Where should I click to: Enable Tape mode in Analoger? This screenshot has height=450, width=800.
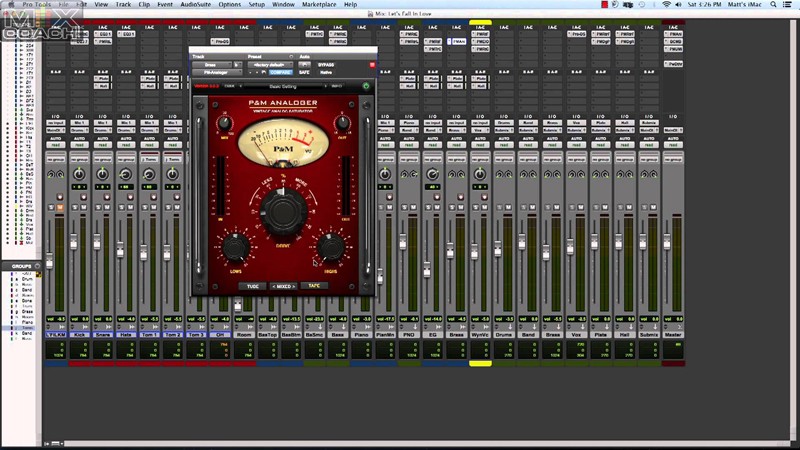click(313, 286)
